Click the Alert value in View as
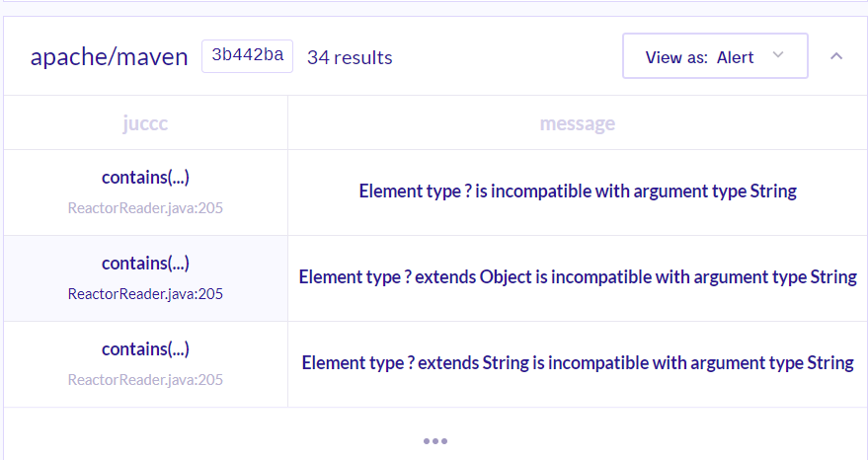The width and height of the screenshot is (868, 460). click(x=735, y=57)
